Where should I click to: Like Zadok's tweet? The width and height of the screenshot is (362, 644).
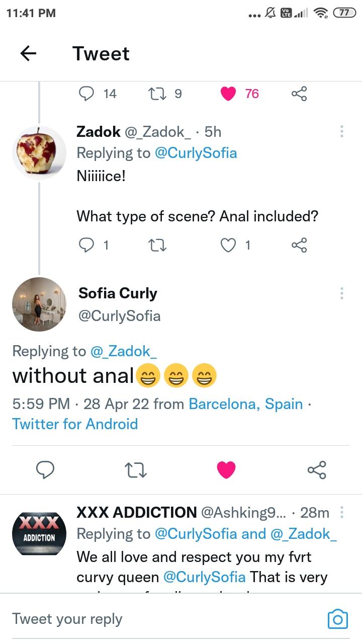point(229,245)
